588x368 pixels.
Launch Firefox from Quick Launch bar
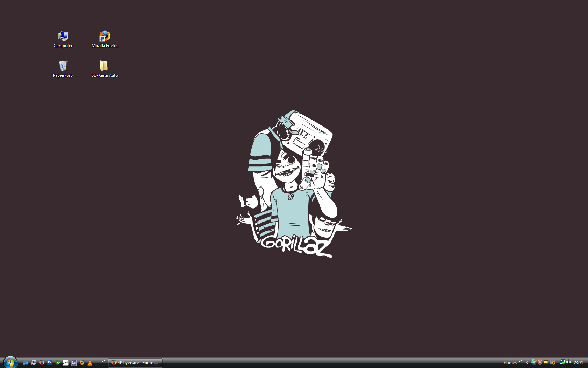pyautogui.click(x=42, y=363)
